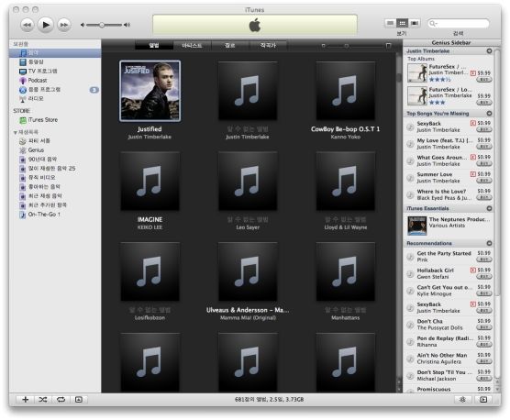Select the Justified album cover

[150, 91]
